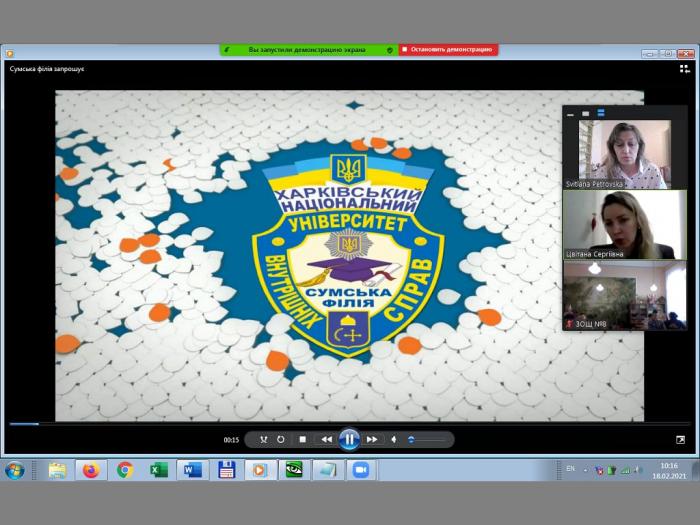Toggle repeat mode in media player
The image size is (700, 525).
point(281,439)
